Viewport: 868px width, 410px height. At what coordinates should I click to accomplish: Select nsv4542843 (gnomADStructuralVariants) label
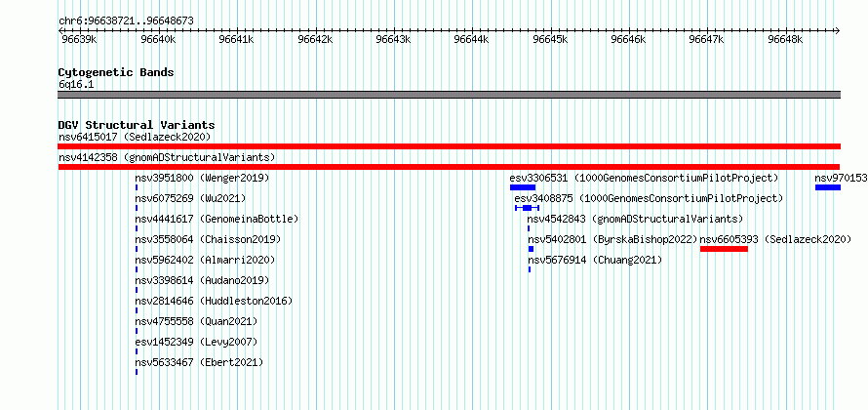[636, 219]
